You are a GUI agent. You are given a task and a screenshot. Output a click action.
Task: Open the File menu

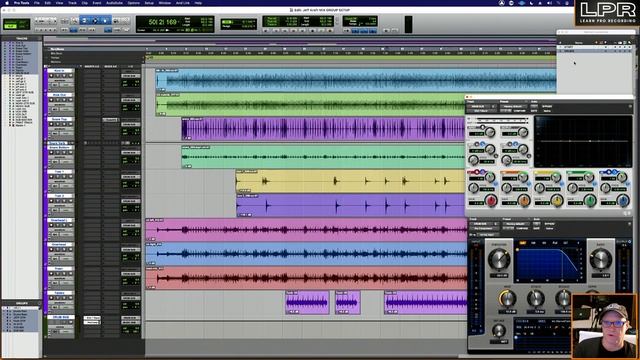tap(37, 2)
